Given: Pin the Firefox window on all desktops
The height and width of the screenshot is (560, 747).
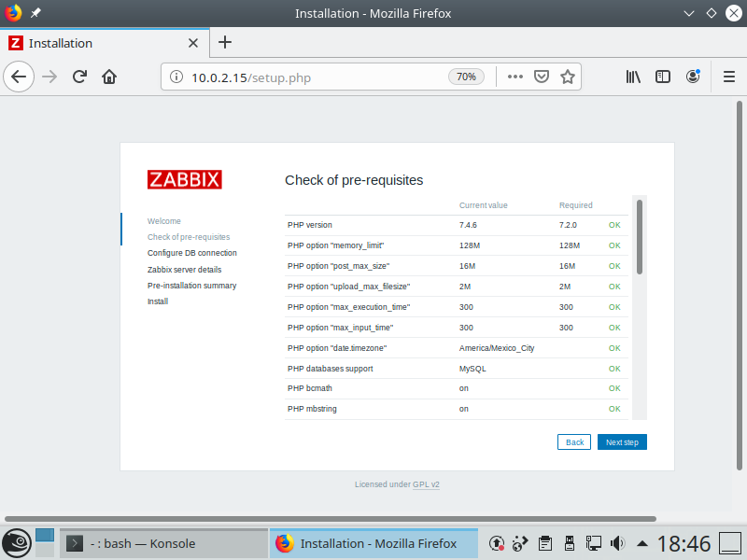Looking at the screenshot, I should pos(35,13).
